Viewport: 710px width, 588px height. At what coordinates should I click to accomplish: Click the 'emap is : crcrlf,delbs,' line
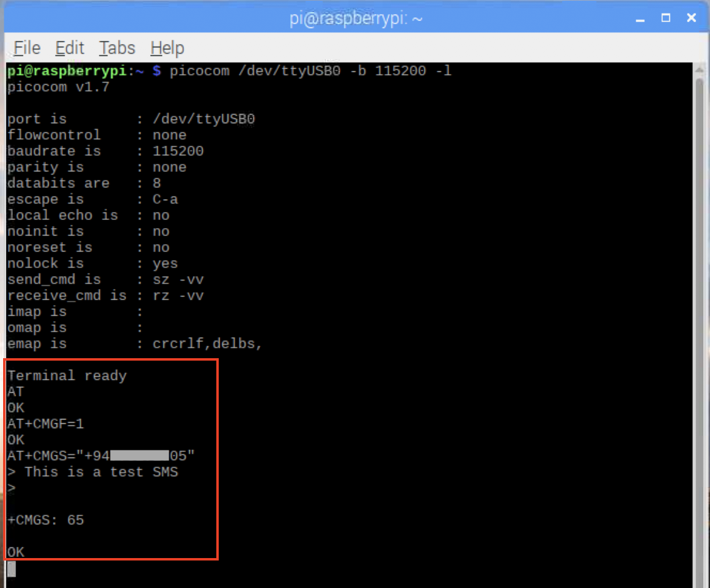[135, 344]
